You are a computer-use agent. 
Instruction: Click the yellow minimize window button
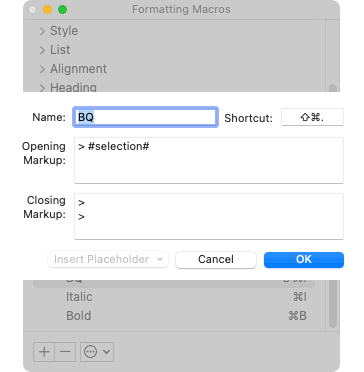(48, 10)
